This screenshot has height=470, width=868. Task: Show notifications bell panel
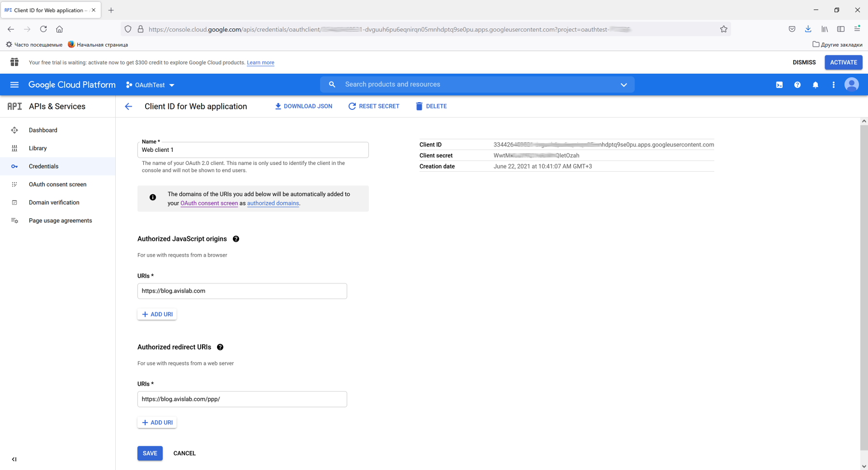pos(815,85)
